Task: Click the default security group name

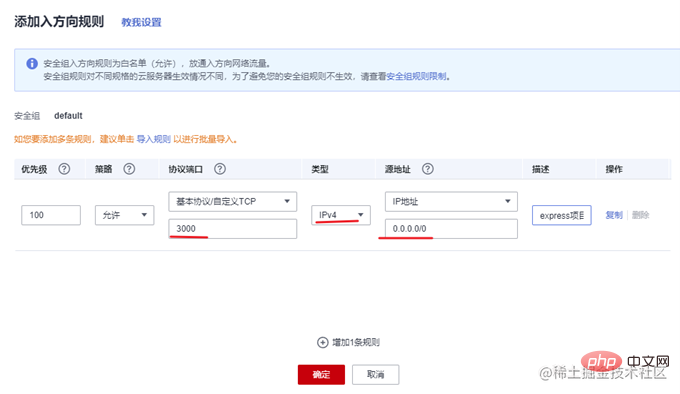Action: click(x=68, y=116)
